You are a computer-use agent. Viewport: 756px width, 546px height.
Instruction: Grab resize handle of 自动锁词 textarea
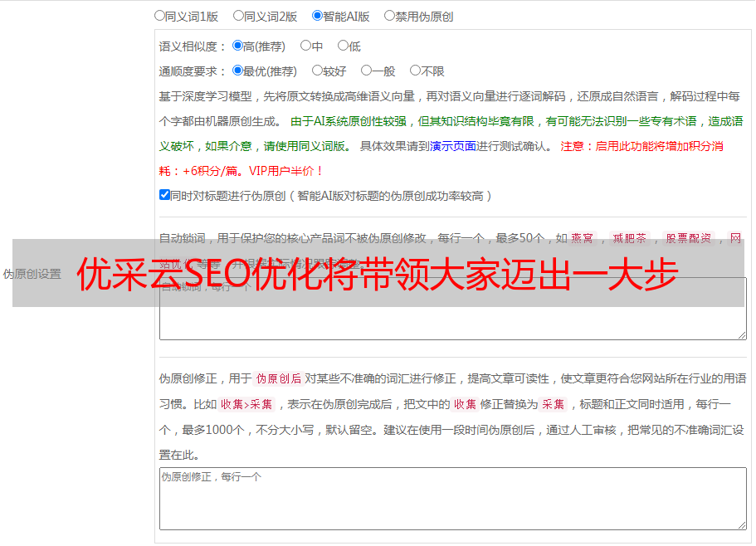(x=742, y=335)
